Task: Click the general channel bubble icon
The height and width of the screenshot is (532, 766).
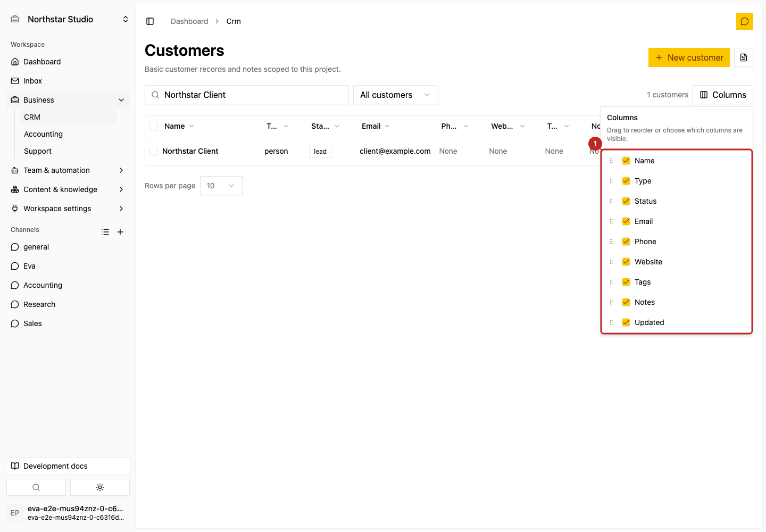Action: 15,247
